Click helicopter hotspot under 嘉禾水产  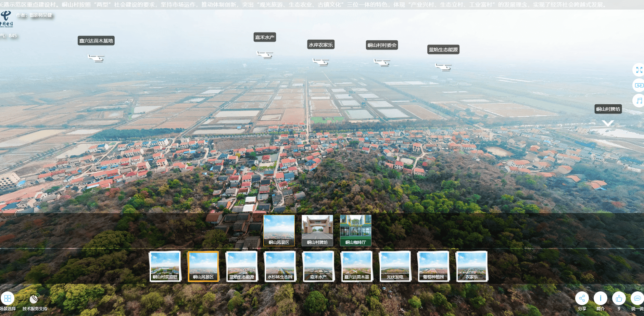coord(265,54)
